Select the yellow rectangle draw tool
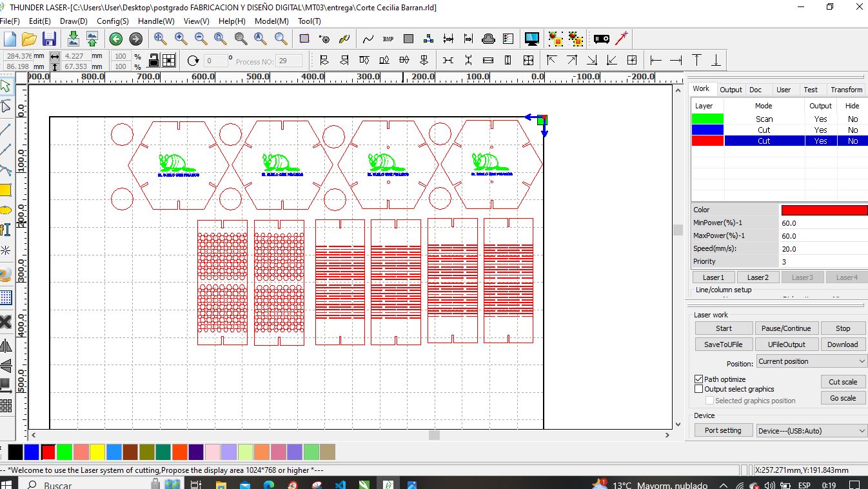This screenshot has height=489, width=868. [x=5, y=190]
